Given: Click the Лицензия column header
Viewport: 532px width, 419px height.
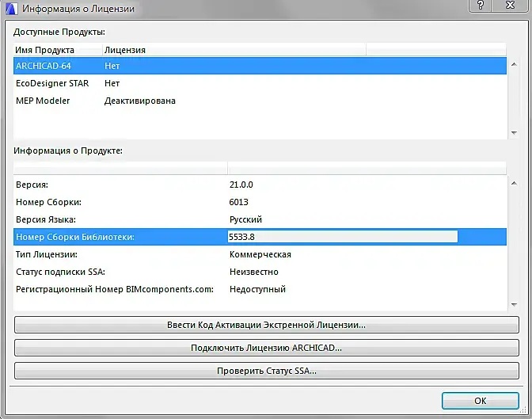Looking at the screenshot, I should (x=234, y=50).
